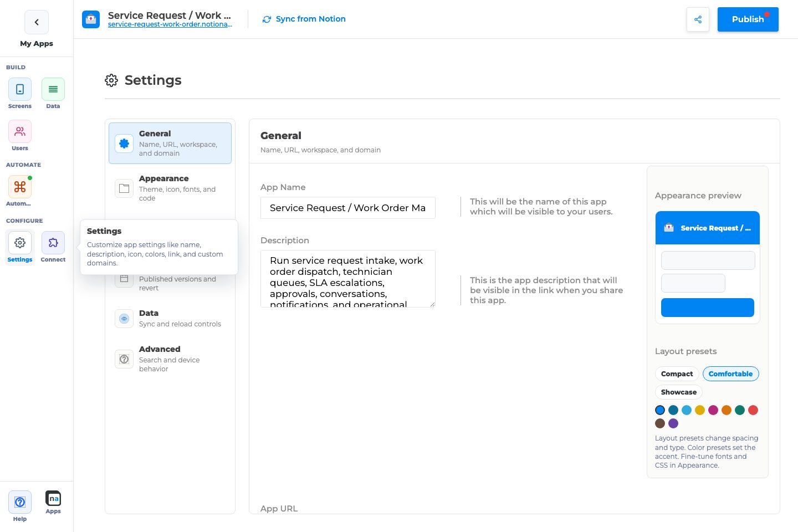Image resolution: width=798 pixels, height=532 pixels.
Task: Pick the purple color preset
Action: [673, 423]
